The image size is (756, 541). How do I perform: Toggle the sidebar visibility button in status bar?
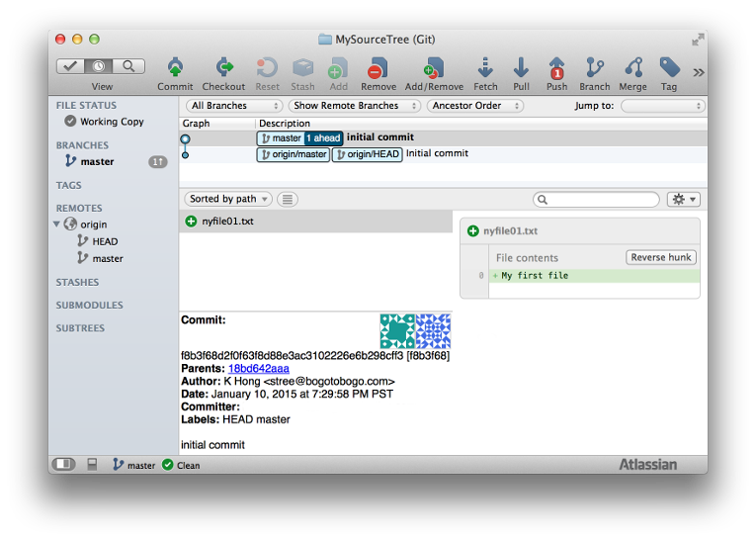coord(64,464)
